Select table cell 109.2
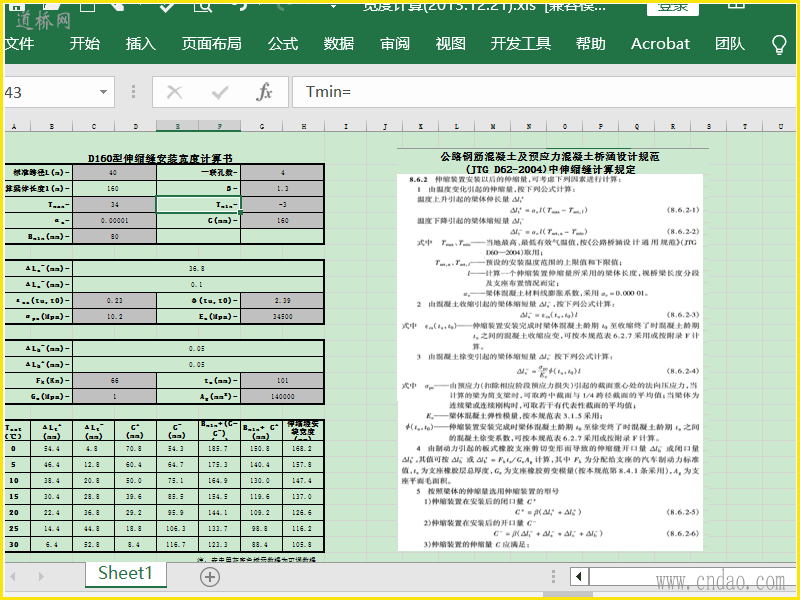The width and height of the screenshot is (800, 600). [x=261, y=512]
